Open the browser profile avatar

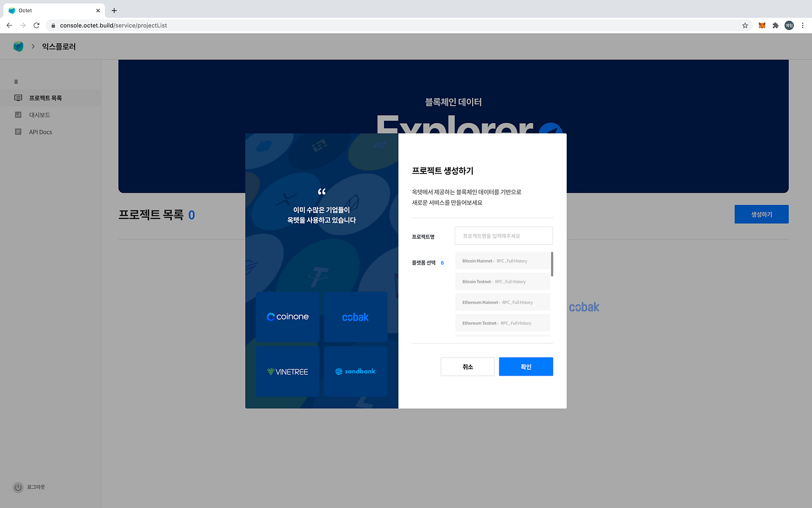click(789, 26)
